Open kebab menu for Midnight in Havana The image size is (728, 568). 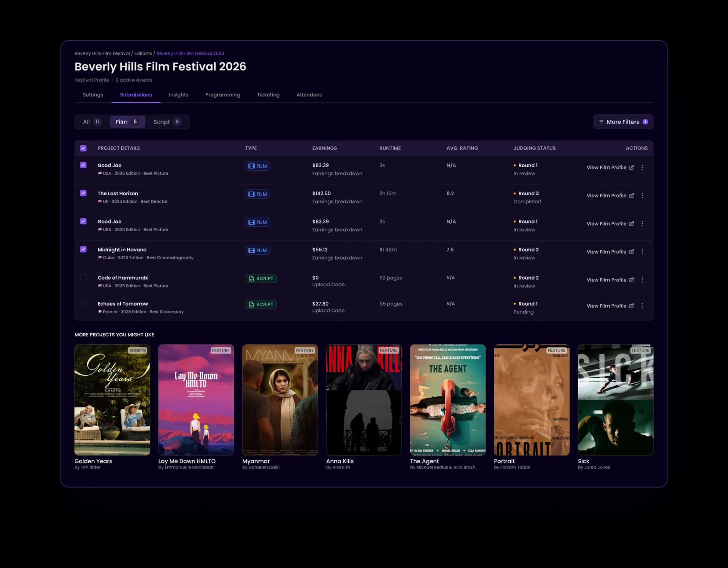pyautogui.click(x=642, y=252)
